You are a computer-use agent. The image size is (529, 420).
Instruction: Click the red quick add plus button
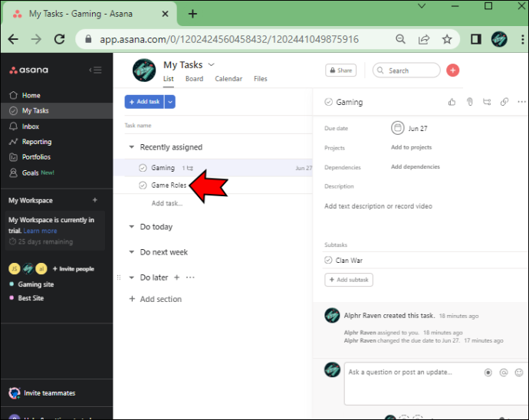click(x=452, y=71)
